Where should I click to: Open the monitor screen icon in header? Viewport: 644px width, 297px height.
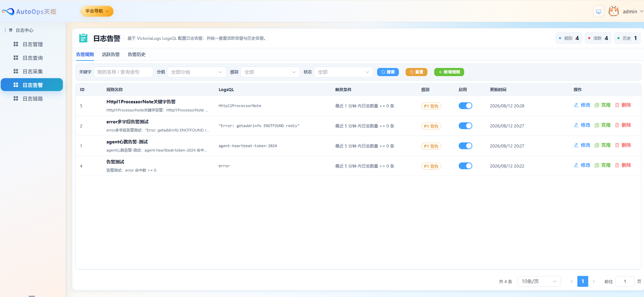coord(599,12)
